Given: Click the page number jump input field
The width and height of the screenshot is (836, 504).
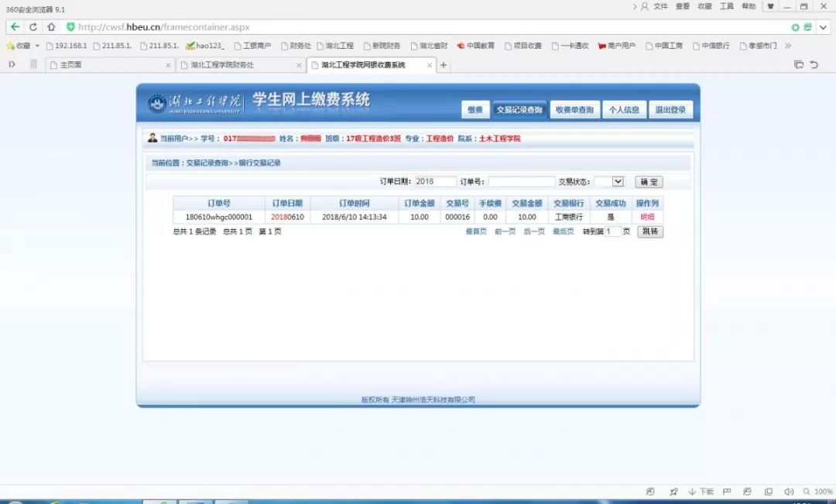Looking at the screenshot, I should tap(613, 231).
